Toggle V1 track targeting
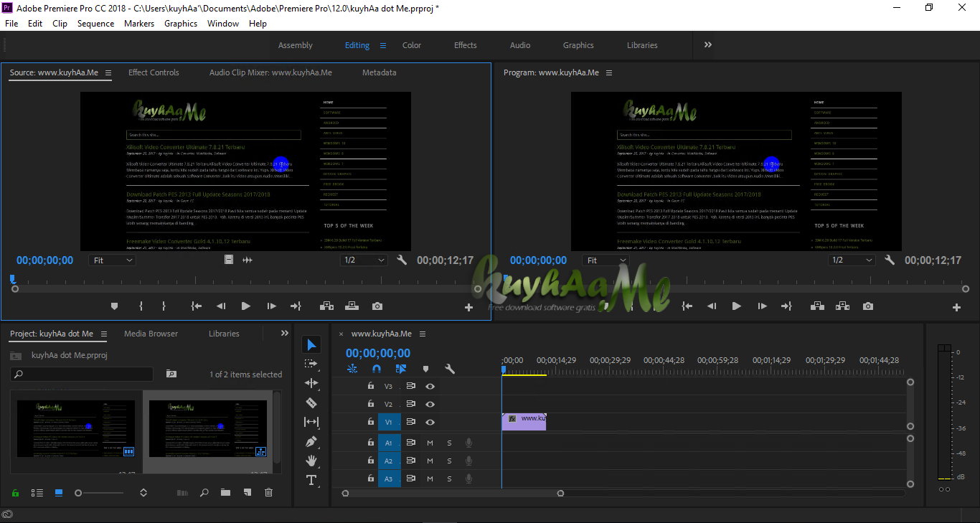This screenshot has height=523, width=980. coord(389,422)
